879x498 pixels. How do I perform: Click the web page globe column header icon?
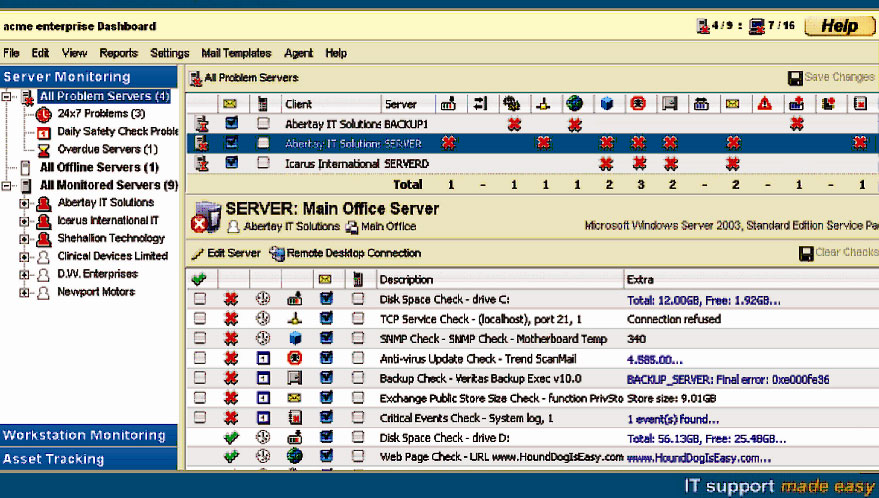click(x=574, y=104)
